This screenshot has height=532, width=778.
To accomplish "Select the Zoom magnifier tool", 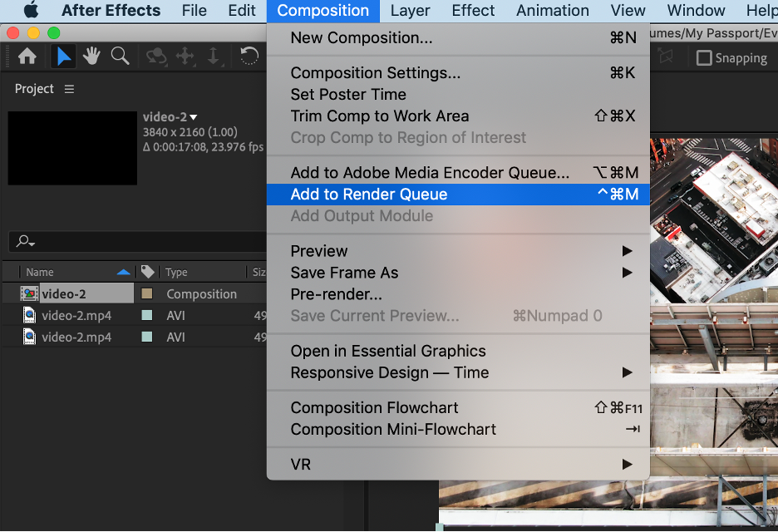I will pyautogui.click(x=121, y=57).
